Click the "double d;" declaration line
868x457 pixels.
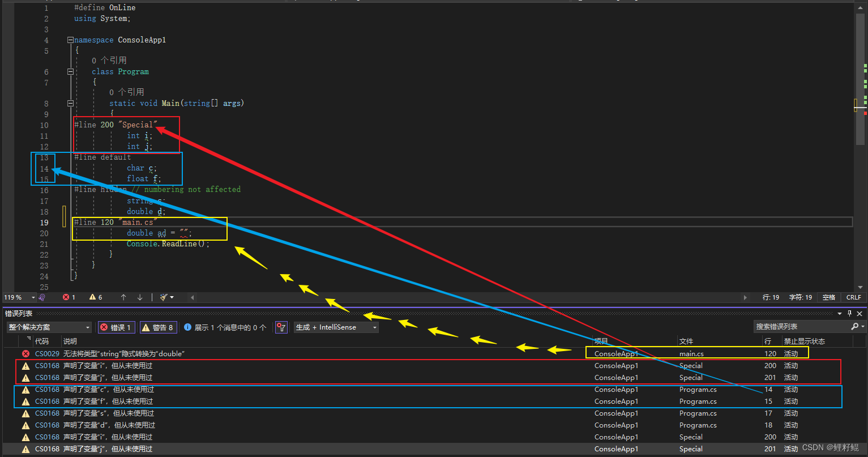point(146,212)
